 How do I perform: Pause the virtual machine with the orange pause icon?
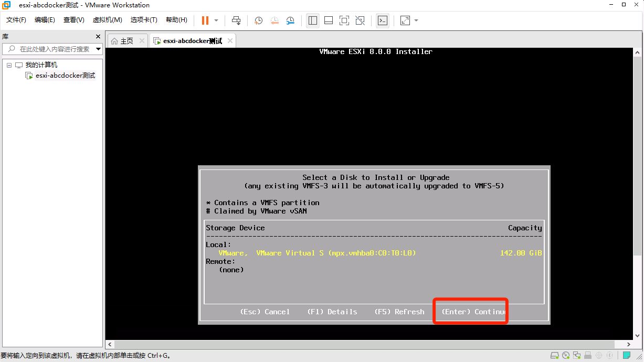(x=205, y=20)
